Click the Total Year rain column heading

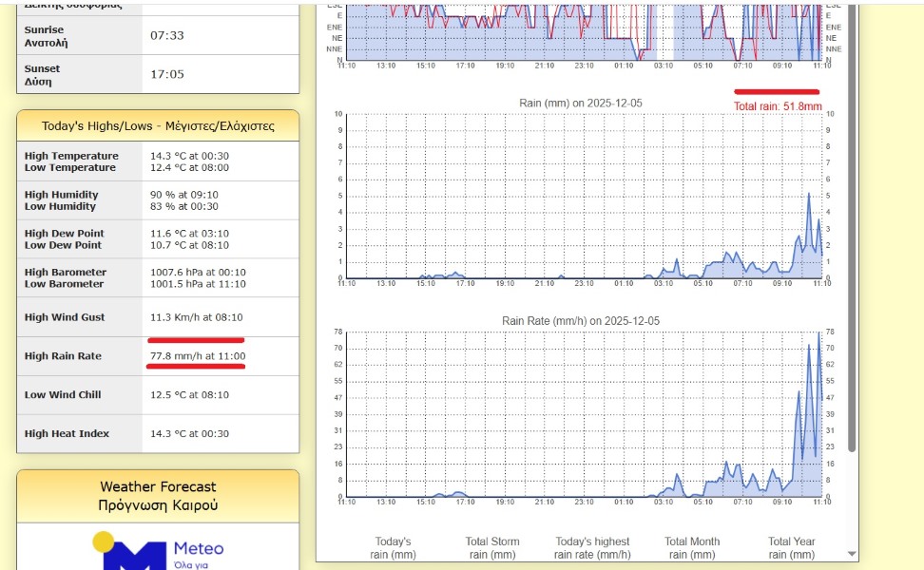point(792,548)
